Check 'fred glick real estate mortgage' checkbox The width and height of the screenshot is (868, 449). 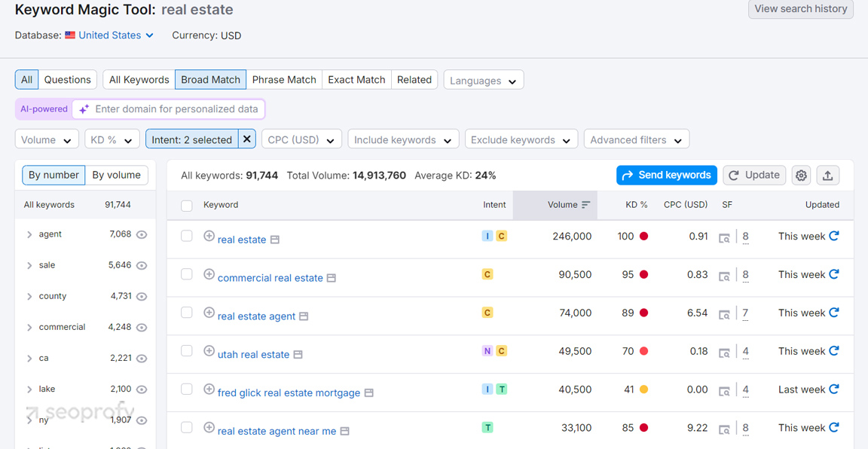187,389
